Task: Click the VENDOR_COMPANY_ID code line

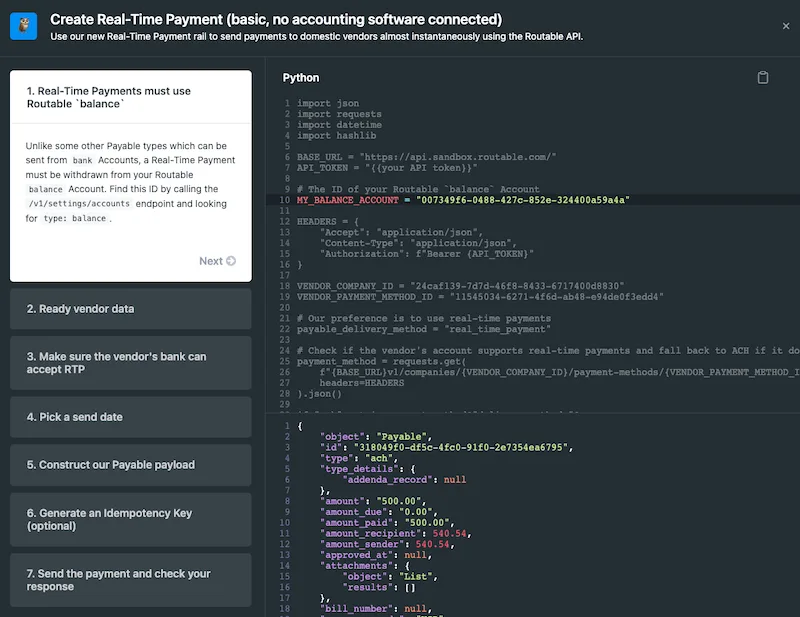Action: [x=460, y=286]
